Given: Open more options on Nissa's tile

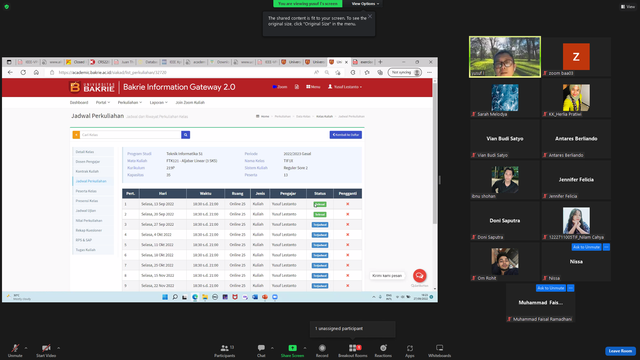Looking at the screenshot, I should tap(606, 247).
